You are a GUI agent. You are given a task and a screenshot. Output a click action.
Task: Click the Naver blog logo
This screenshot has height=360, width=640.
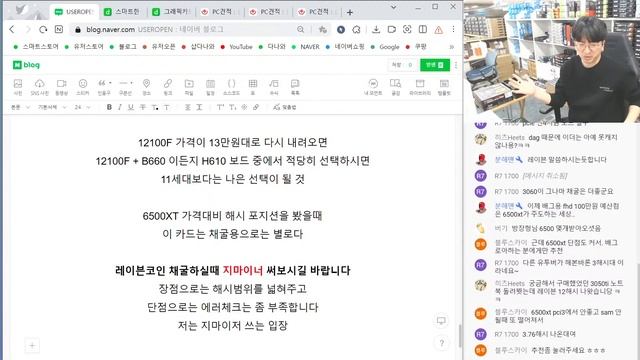tap(26, 65)
